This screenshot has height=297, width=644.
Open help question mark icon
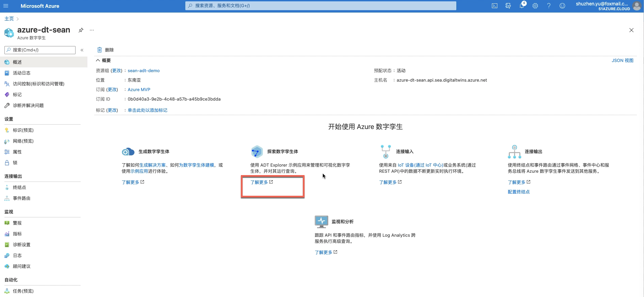549,6
